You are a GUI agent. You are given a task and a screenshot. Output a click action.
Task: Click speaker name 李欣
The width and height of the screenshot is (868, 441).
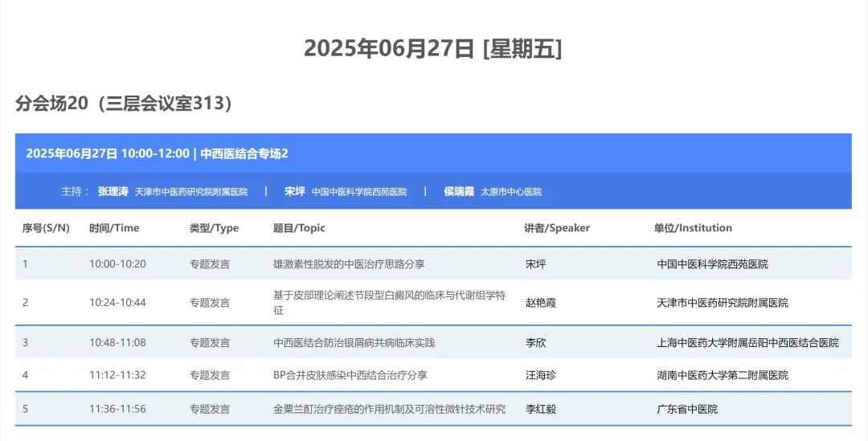(x=535, y=342)
